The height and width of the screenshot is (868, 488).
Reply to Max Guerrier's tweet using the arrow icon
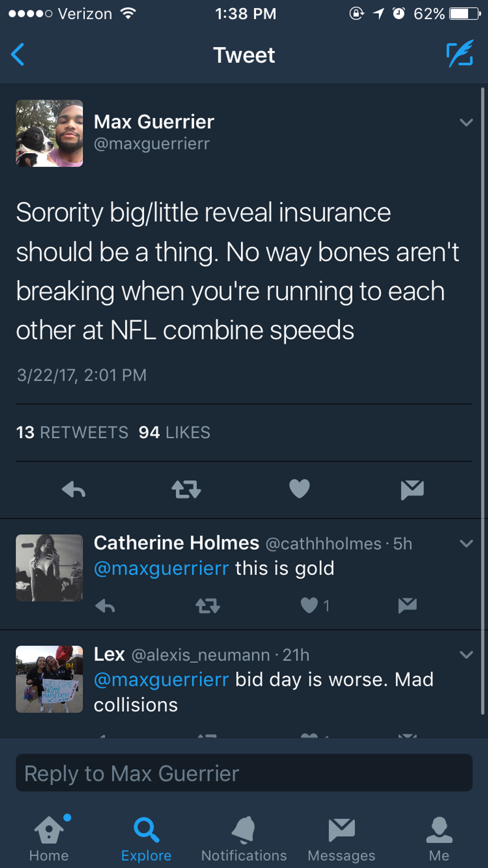pyautogui.click(x=74, y=490)
